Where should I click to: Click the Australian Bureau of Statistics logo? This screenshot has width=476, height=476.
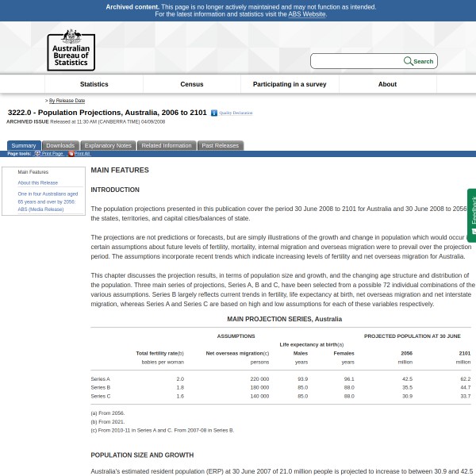point(71,50)
